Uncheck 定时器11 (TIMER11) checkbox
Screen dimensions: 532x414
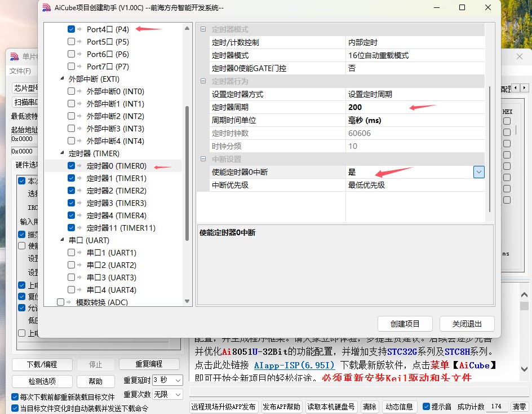click(x=71, y=227)
